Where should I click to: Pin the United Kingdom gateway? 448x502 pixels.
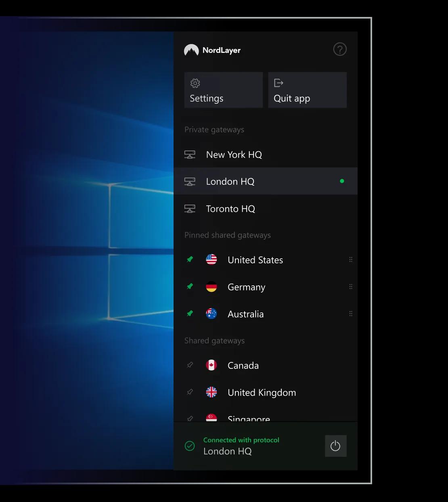click(190, 392)
